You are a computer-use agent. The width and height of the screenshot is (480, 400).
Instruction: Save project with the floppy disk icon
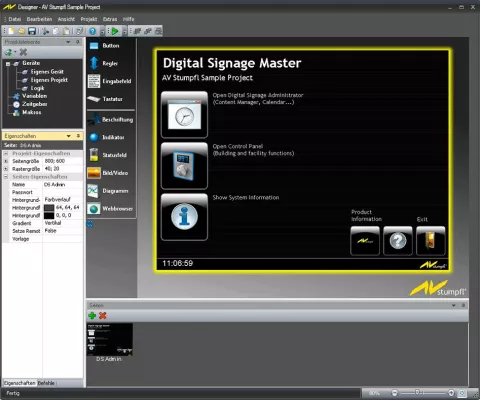point(32,31)
